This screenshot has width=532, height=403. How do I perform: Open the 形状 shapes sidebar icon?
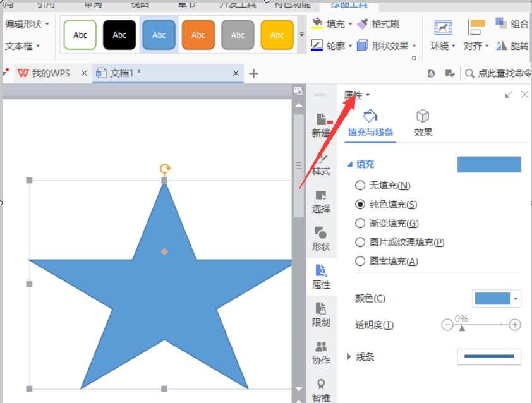[321, 239]
